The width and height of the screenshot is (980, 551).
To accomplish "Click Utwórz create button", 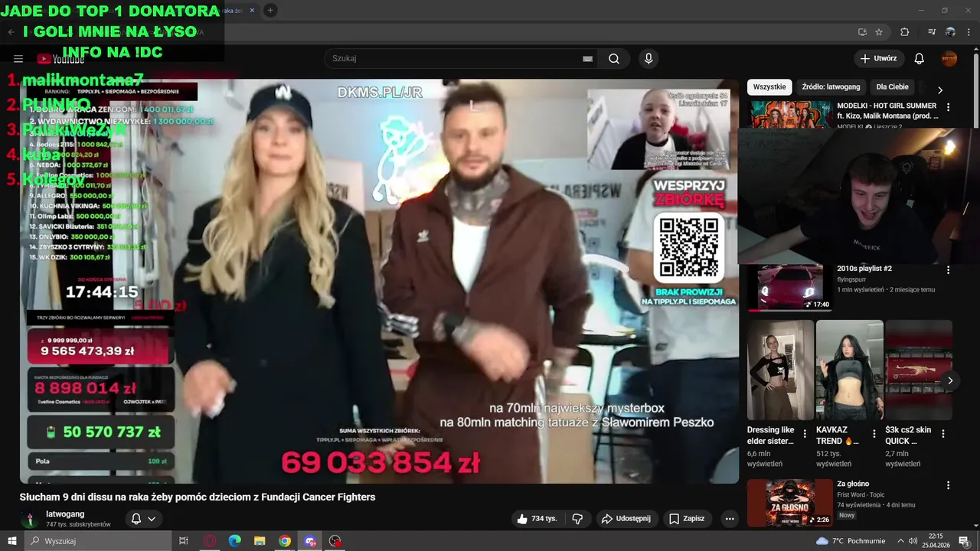I will tap(878, 58).
